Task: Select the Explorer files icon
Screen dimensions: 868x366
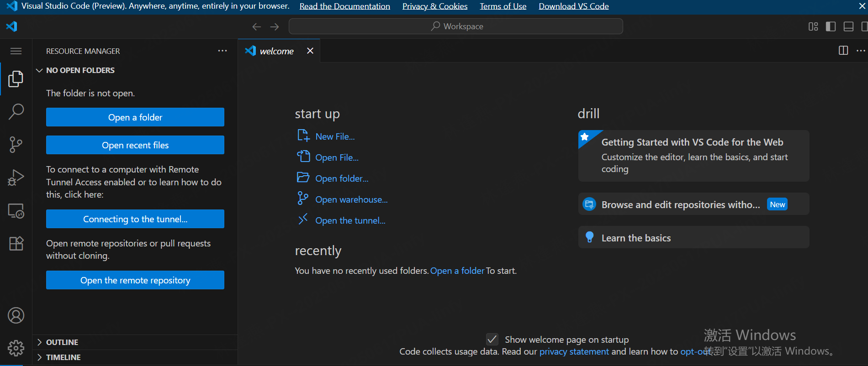Action: (16, 79)
